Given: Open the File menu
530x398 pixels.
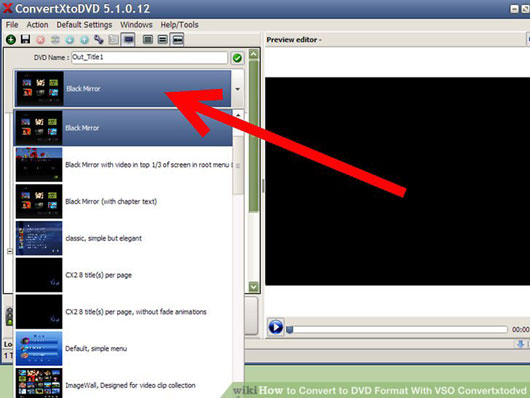Looking at the screenshot, I should pos(12,25).
